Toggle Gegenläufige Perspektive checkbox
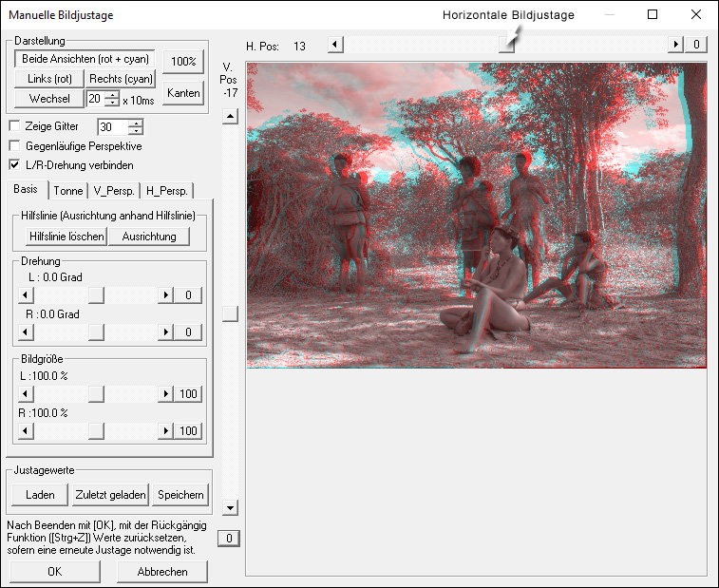The image size is (719, 588). (x=14, y=145)
